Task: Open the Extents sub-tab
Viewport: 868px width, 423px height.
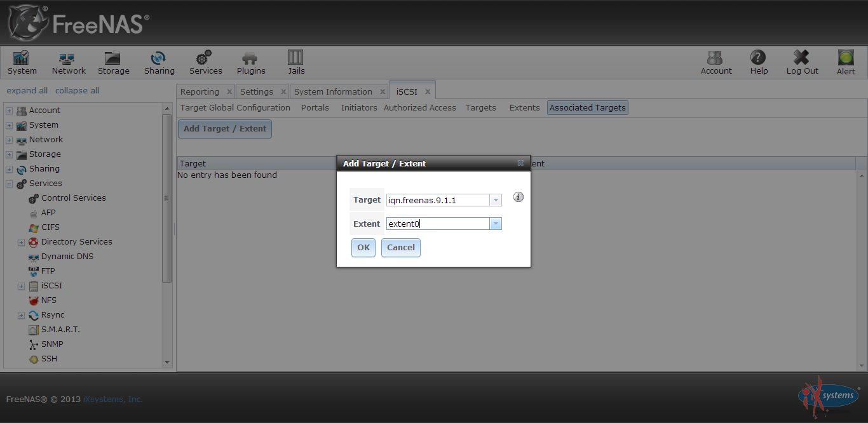Action: coord(525,108)
